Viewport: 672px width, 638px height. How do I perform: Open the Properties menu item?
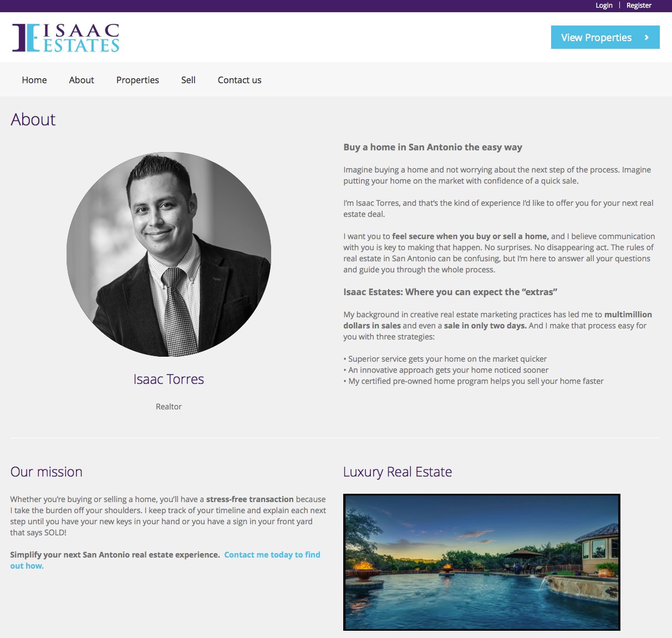coord(138,80)
